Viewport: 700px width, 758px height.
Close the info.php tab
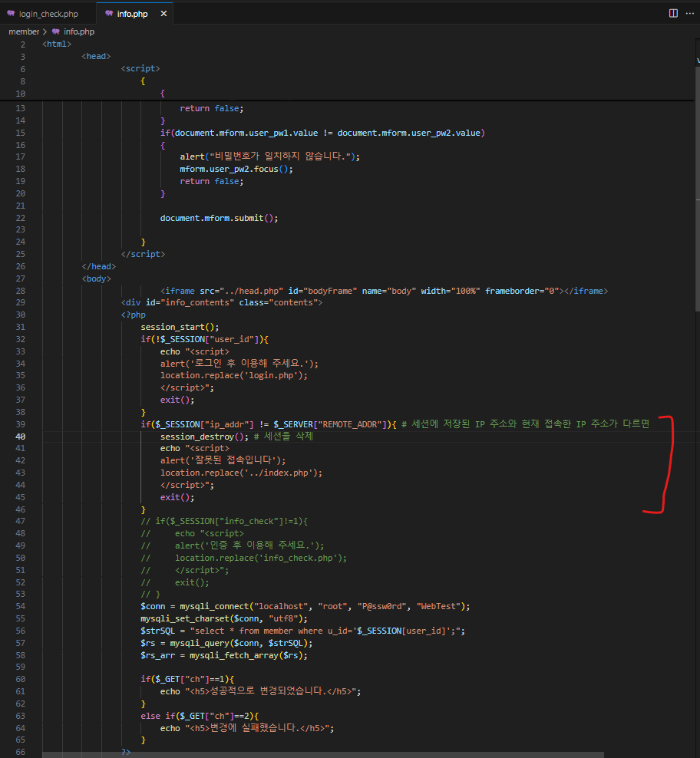point(163,14)
